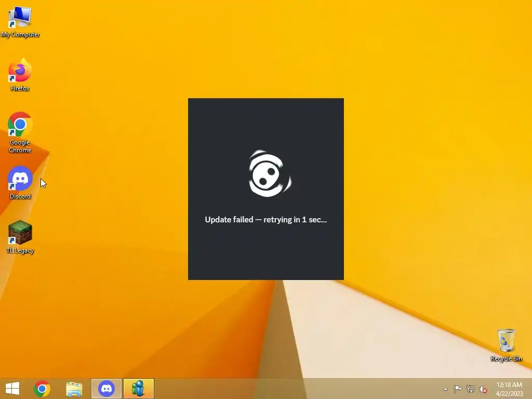This screenshot has width=532, height=399.
Task: Click the spinning Discord updater logo
Action: [270, 174]
